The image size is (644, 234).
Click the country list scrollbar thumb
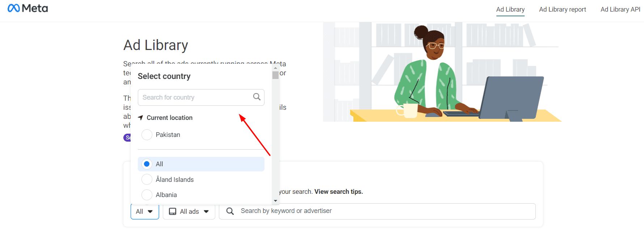click(275, 75)
